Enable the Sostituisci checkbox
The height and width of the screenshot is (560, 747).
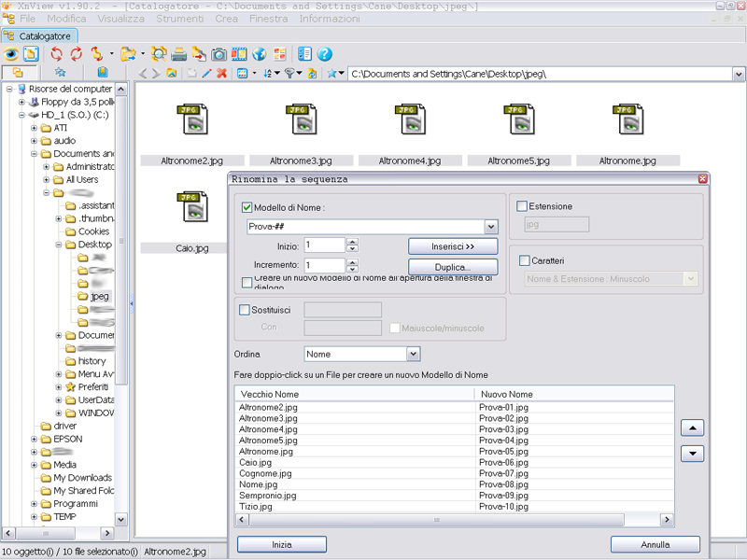pyautogui.click(x=245, y=310)
